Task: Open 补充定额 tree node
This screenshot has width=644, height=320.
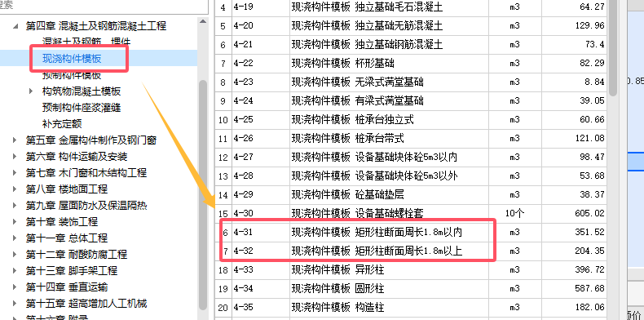Action: 62,124
